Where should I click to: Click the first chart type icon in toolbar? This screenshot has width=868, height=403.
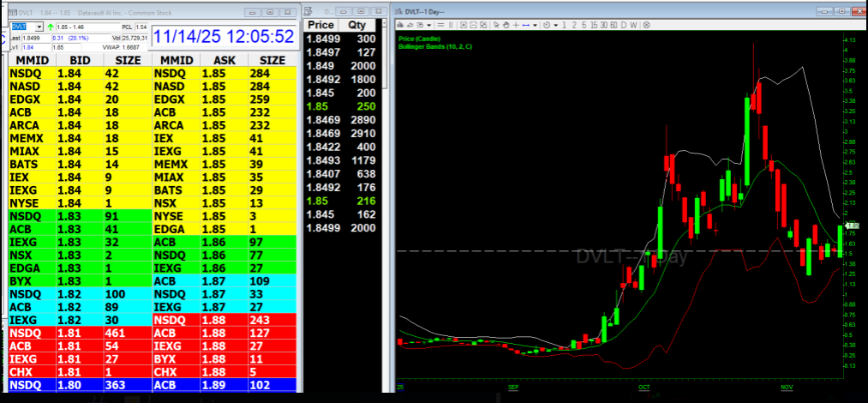400,26
